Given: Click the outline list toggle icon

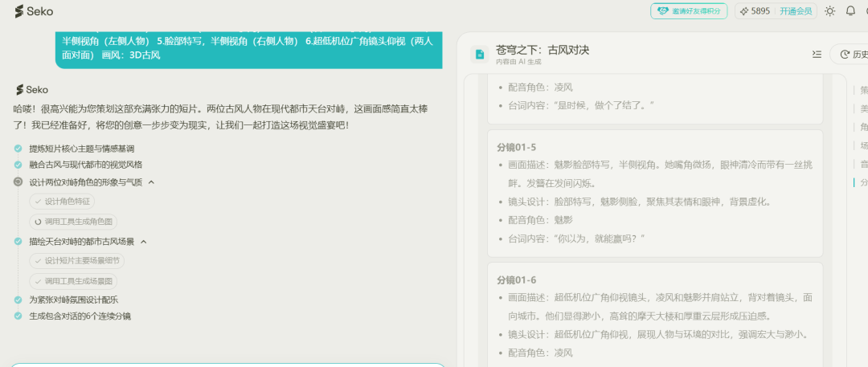Looking at the screenshot, I should coord(817,54).
